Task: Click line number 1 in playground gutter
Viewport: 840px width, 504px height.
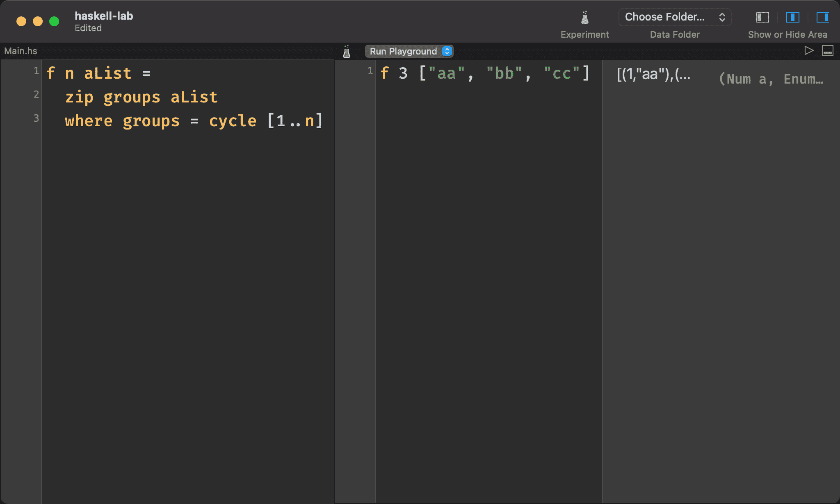Action: coord(370,70)
